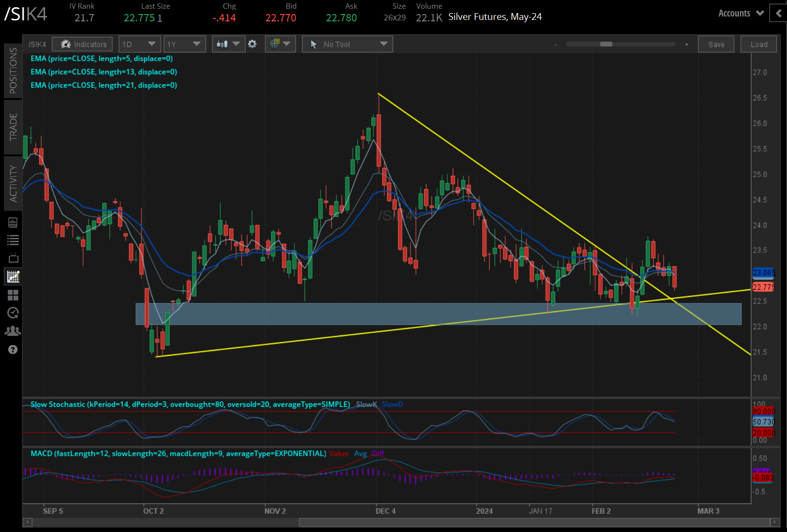
Task: Open the chart settings gear icon
Action: point(252,44)
